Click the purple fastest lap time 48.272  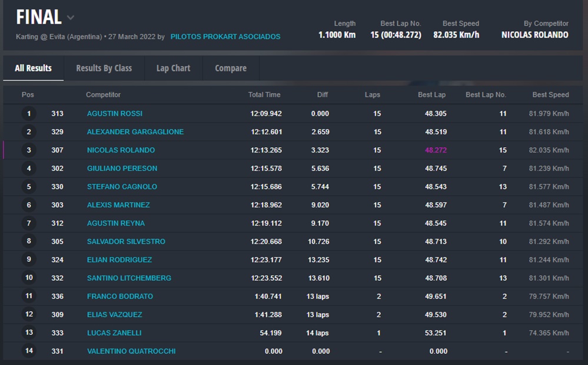tap(436, 150)
